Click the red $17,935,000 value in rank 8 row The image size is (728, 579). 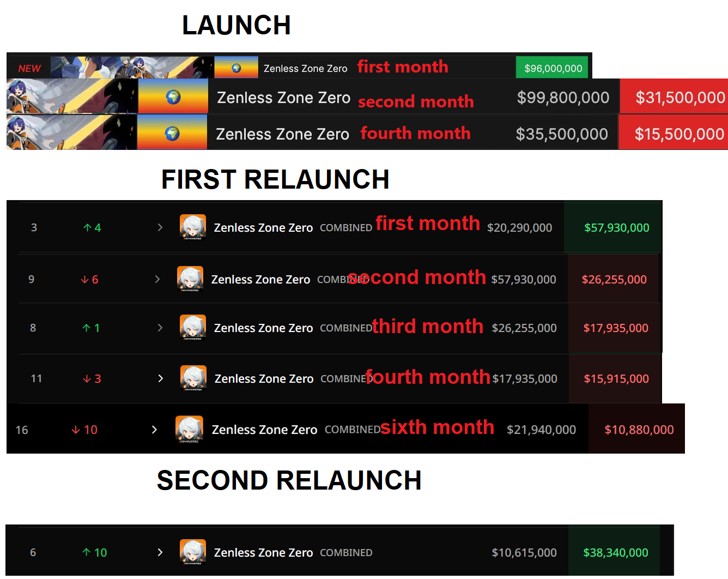(x=616, y=328)
